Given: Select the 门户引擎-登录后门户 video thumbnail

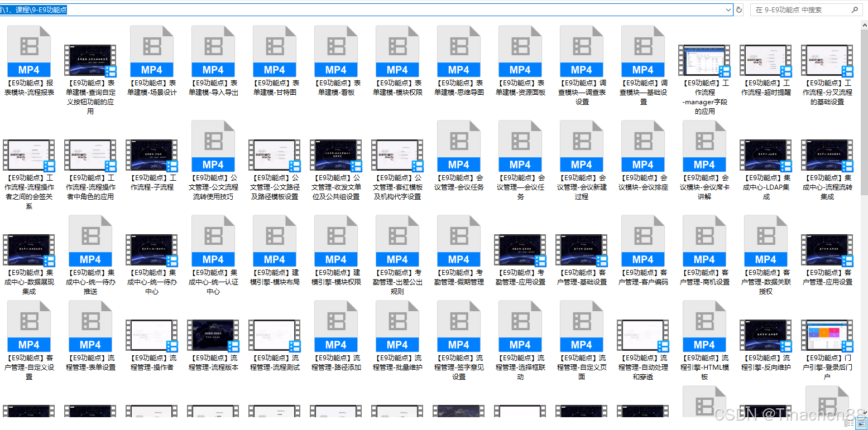Looking at the screenshot, I should click(827, 335).
